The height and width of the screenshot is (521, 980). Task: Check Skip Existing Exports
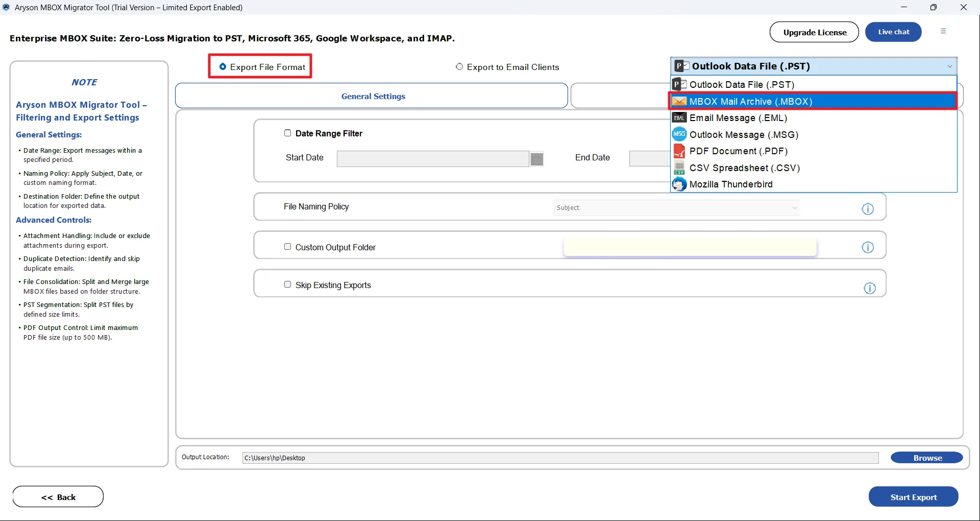pyautogui.click(x=287, y=285)
